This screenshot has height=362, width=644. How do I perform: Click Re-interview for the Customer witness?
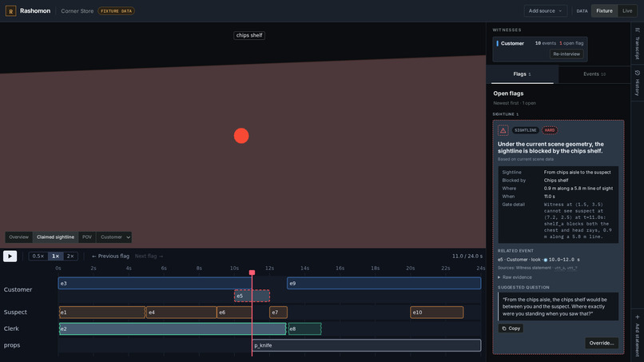pos(566,54)
